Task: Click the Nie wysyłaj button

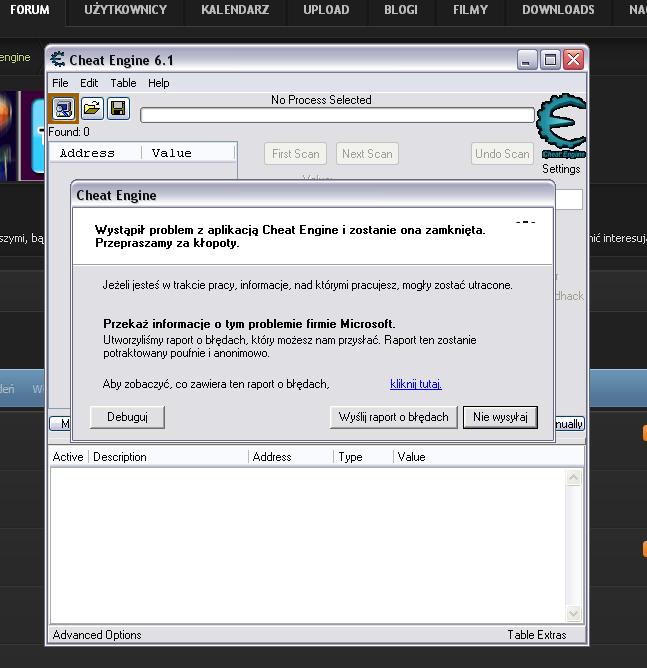Action: [x=500, y=417]
